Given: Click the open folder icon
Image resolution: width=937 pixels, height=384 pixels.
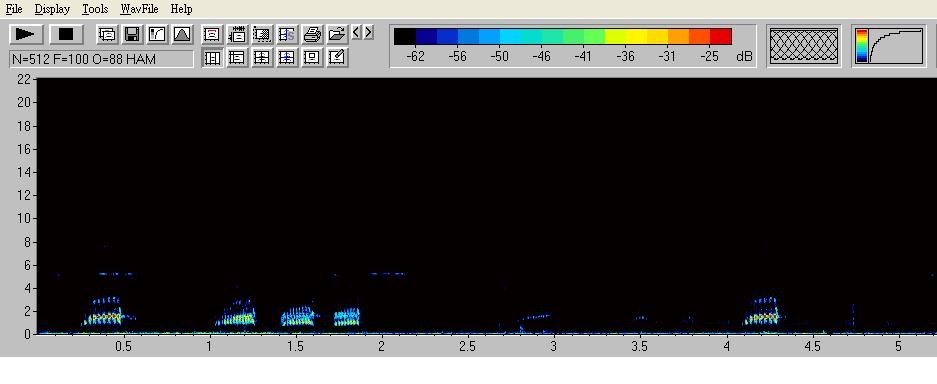Looking at the screenshot, I should click(338, 34).
